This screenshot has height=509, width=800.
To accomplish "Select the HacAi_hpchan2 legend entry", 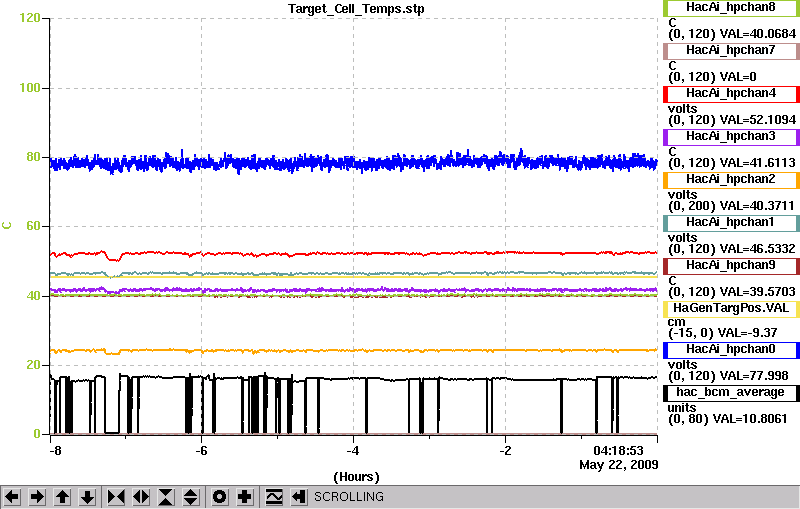I will [731, 180].
